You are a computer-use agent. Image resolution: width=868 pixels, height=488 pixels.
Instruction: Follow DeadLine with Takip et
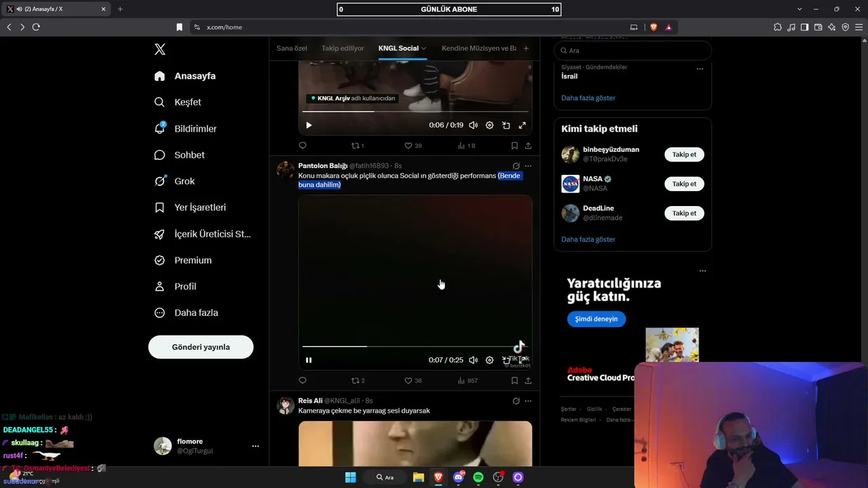point(684,213)
